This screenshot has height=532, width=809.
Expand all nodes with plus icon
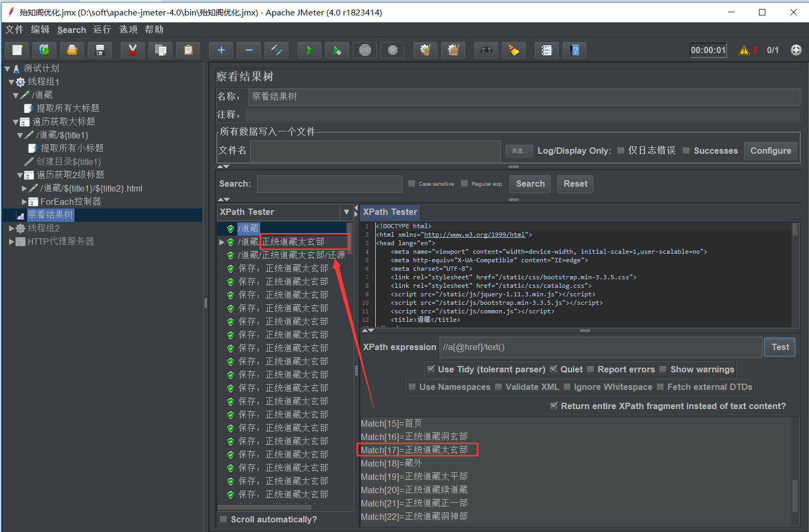coord(221,50)
